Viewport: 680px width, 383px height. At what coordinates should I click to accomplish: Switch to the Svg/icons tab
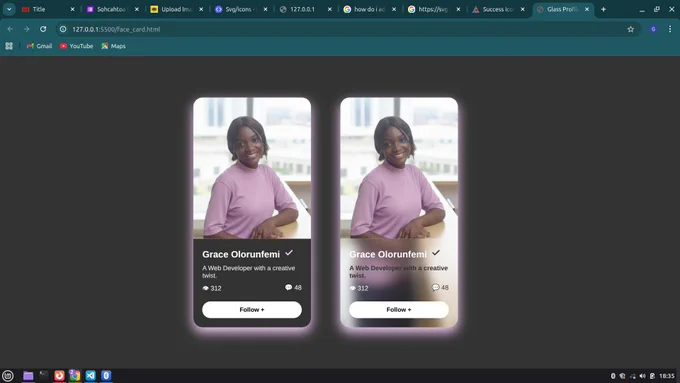[241, 9]
